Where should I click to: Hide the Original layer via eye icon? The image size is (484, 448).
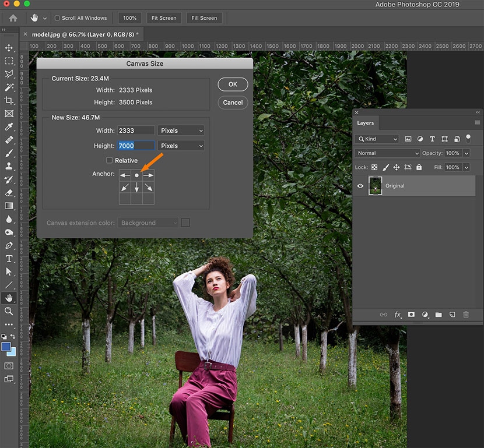[360, 186]
